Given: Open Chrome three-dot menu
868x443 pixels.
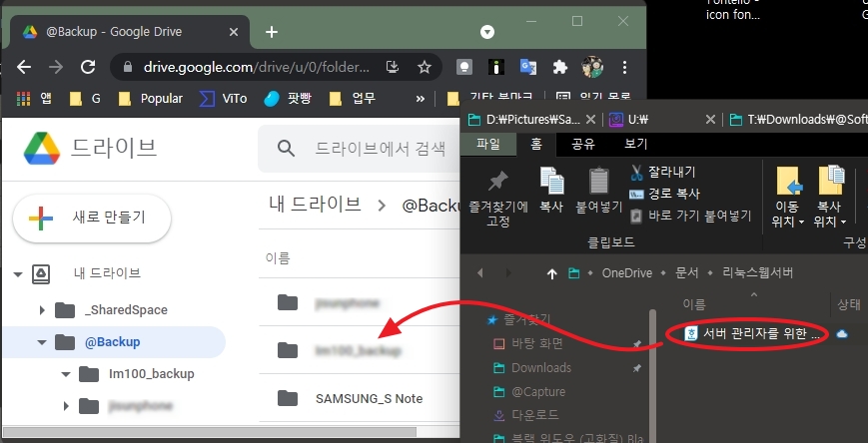Looking at the screenshot, I should (x=624, y=68).
